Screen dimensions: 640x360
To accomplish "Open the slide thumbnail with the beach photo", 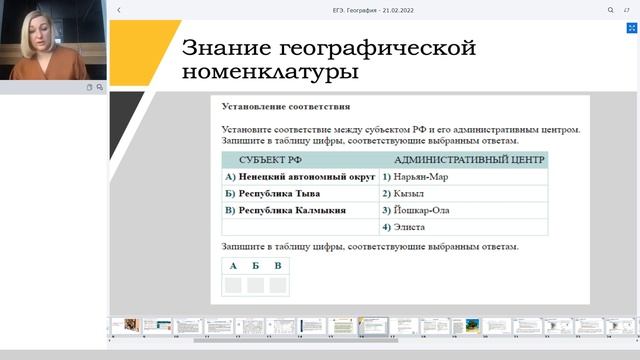I will 466,326.
